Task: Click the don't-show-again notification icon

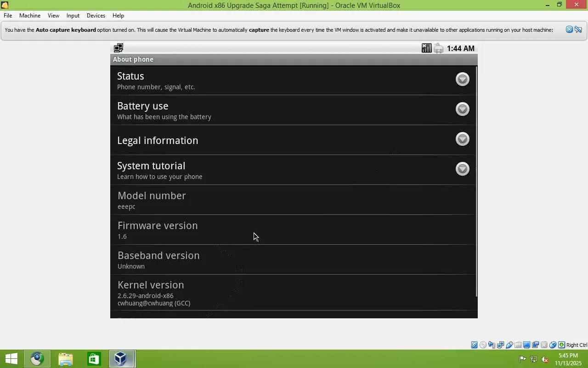Action: 578,29
